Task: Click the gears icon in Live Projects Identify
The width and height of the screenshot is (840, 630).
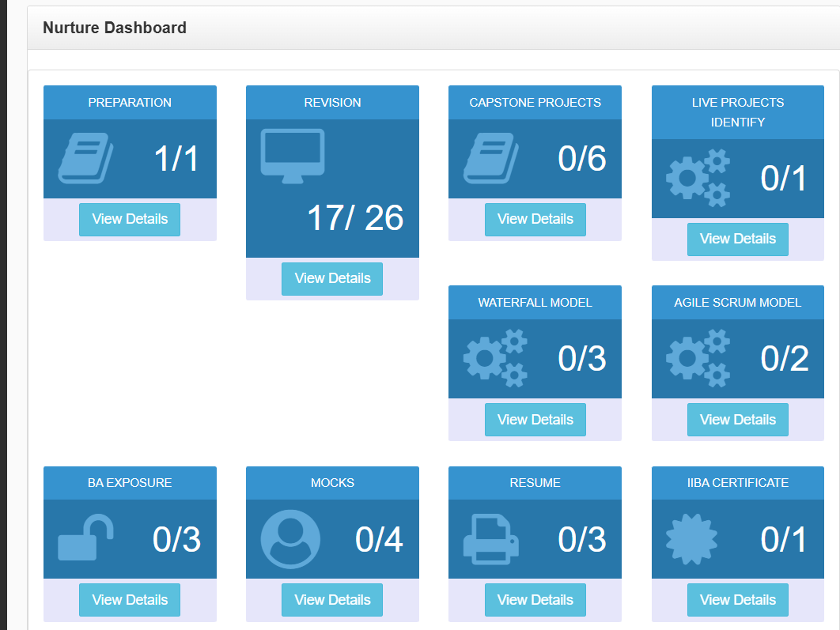Action: pos(698,179)
